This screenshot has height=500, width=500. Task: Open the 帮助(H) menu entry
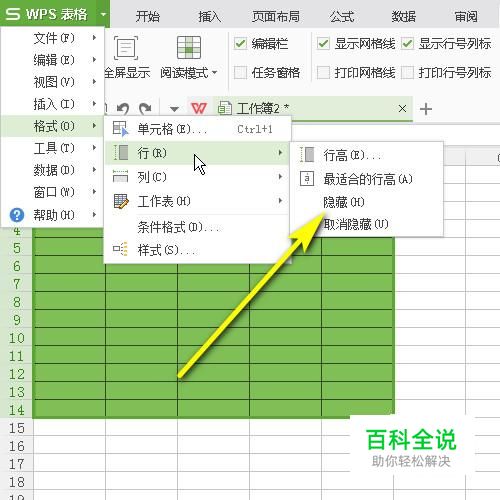[x=53, y=215]
